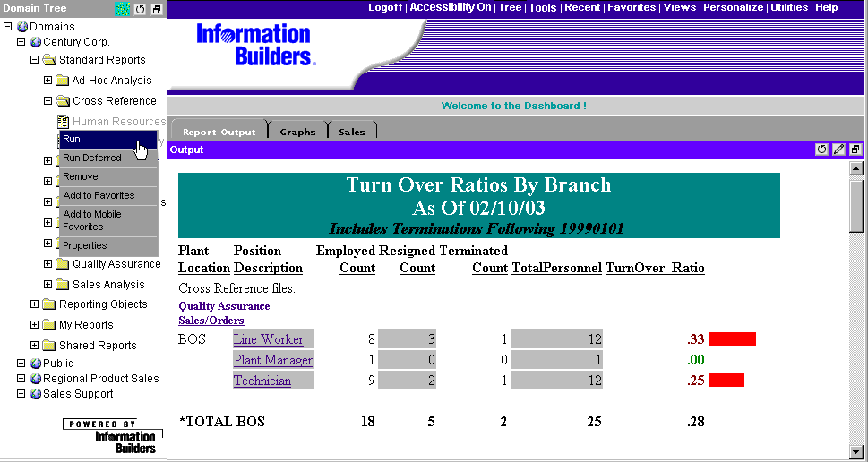Drill into the Line Worker position link
Screen dimensions: 868x462
269,339
